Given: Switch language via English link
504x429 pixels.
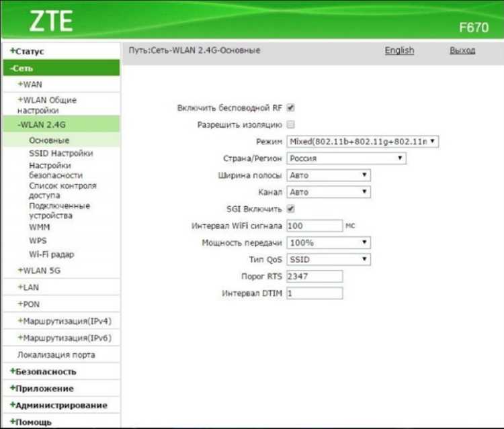Looking at the screenshot, I should tap(399, 50).
